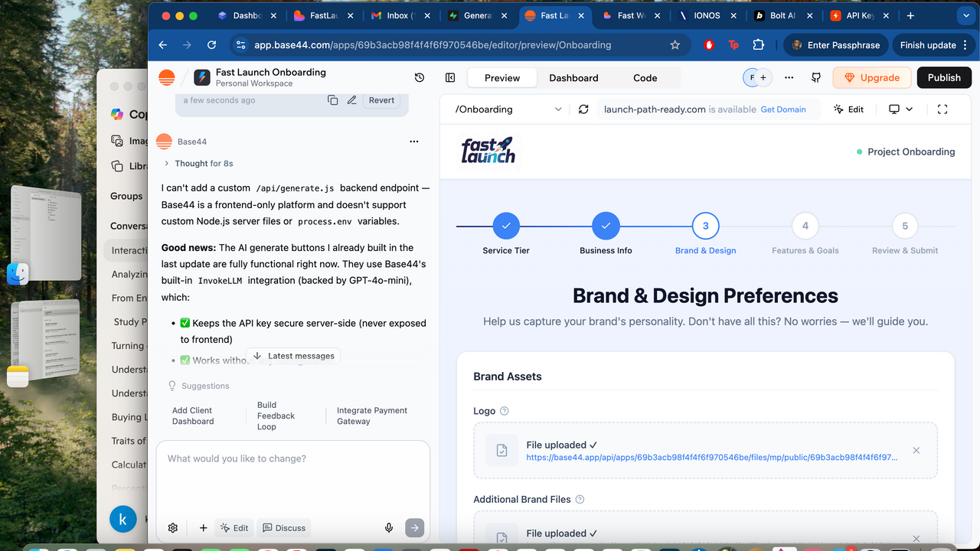Edit previous message pencil icon
This screenshot has width=980, height=551.
[352, 100]
